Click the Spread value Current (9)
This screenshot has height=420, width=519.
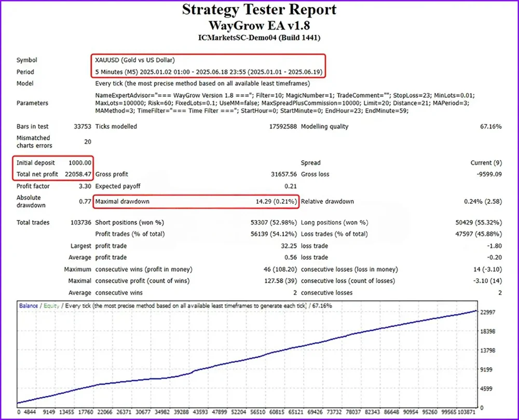(x=486, y=163)
